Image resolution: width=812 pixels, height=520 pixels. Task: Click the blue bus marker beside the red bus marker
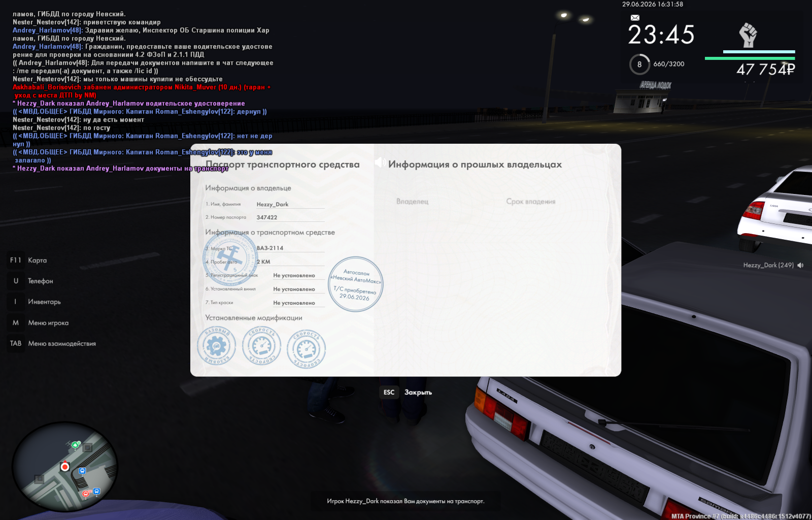tap(96, 491)
